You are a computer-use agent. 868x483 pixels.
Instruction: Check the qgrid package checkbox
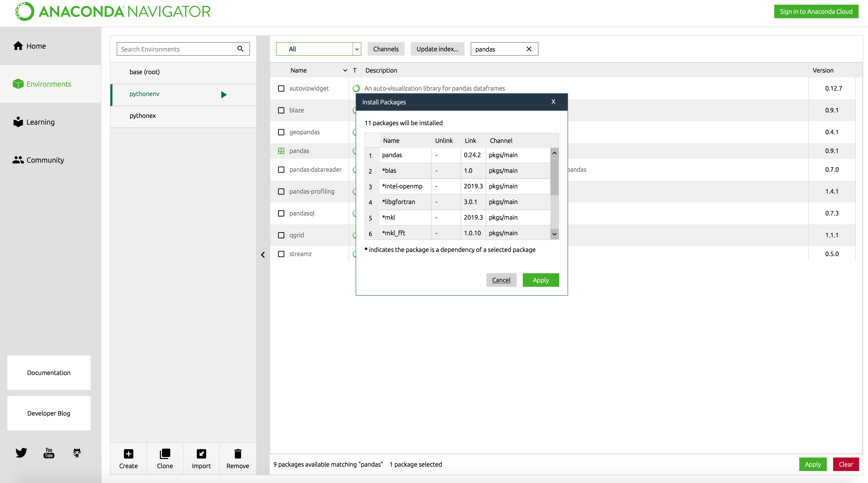pos(281,235)
